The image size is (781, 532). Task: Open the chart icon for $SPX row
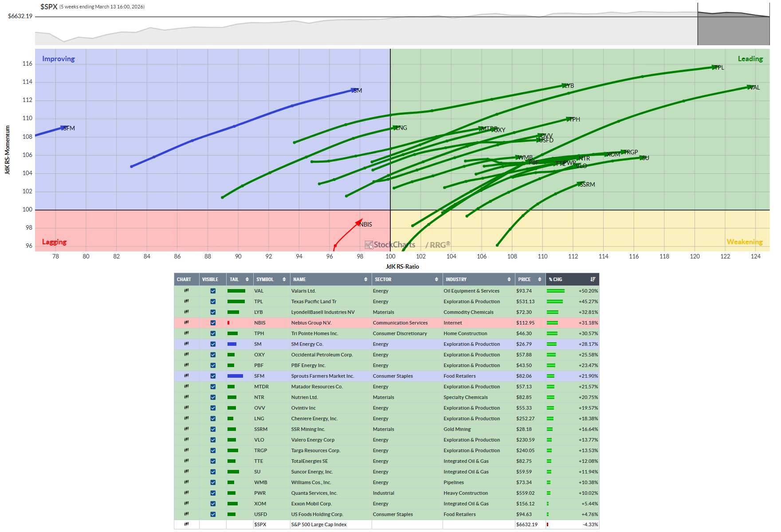[x=187, y=524]
